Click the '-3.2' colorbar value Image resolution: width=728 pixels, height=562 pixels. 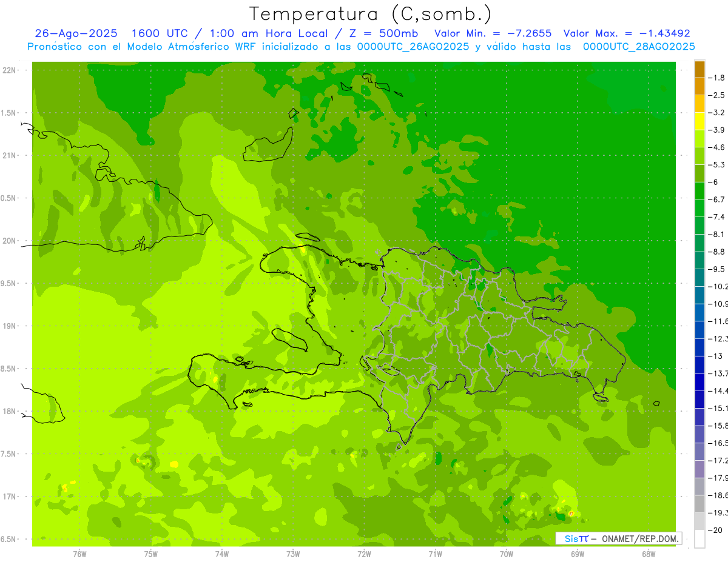[717, 113]
